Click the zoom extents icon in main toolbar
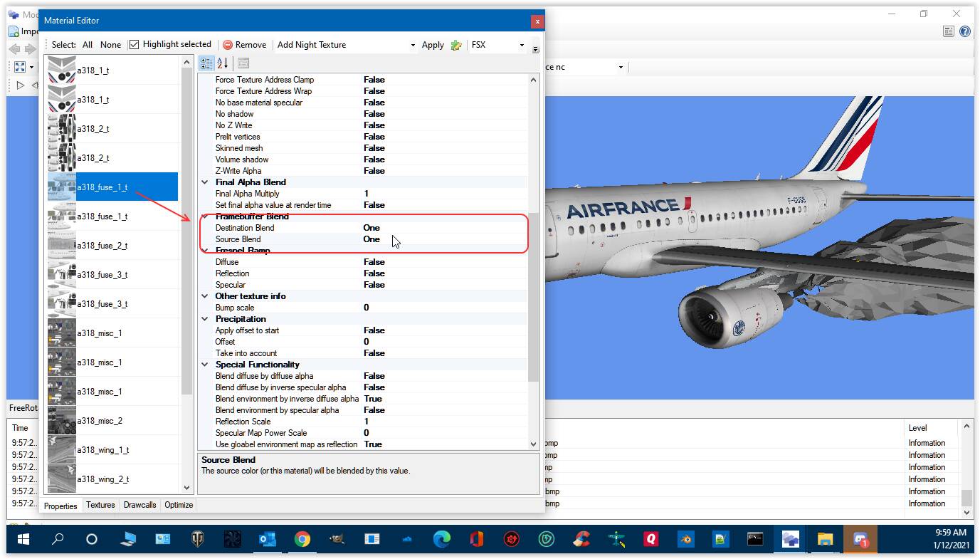The height and width of the screenshot is (559, 980). pyautogui.click(x=20, y=67)
